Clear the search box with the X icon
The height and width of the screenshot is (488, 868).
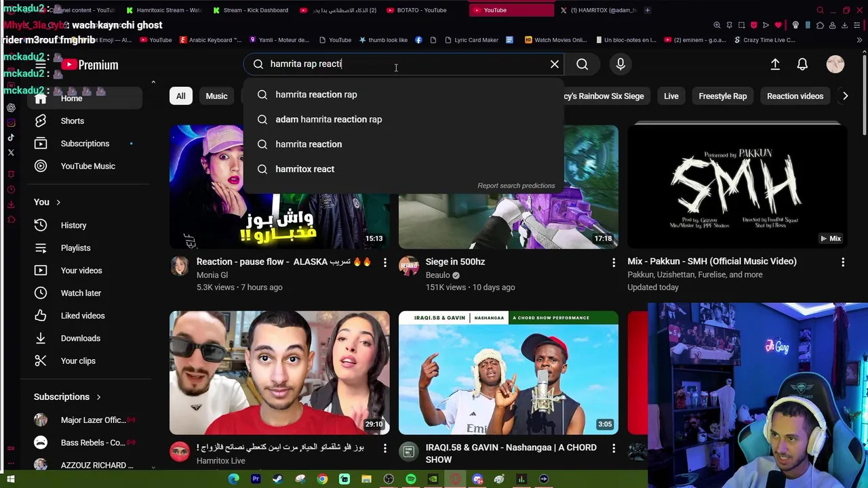pyautogui.click(x=555, y=64)
